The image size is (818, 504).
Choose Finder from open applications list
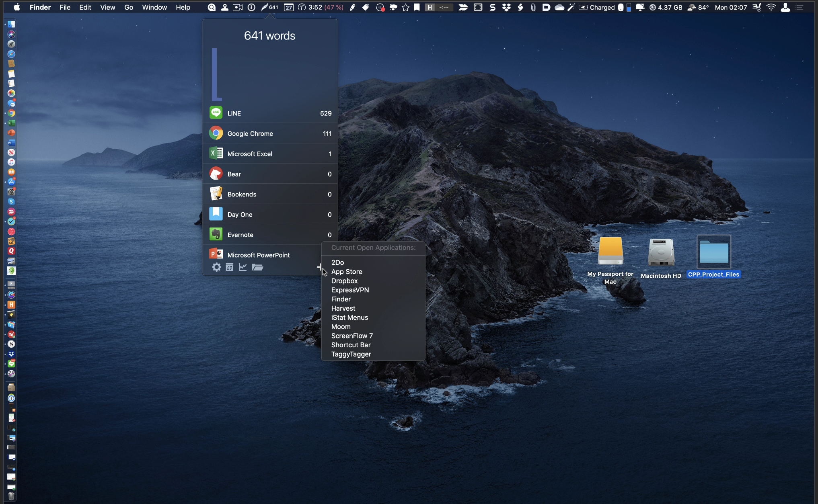point(373,299)
